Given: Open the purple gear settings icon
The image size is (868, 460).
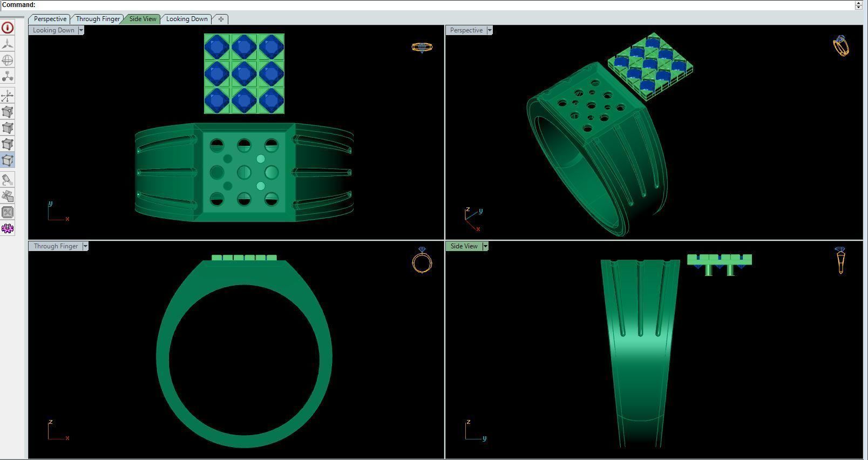Looking at the screenshot, I should [8, 228].
